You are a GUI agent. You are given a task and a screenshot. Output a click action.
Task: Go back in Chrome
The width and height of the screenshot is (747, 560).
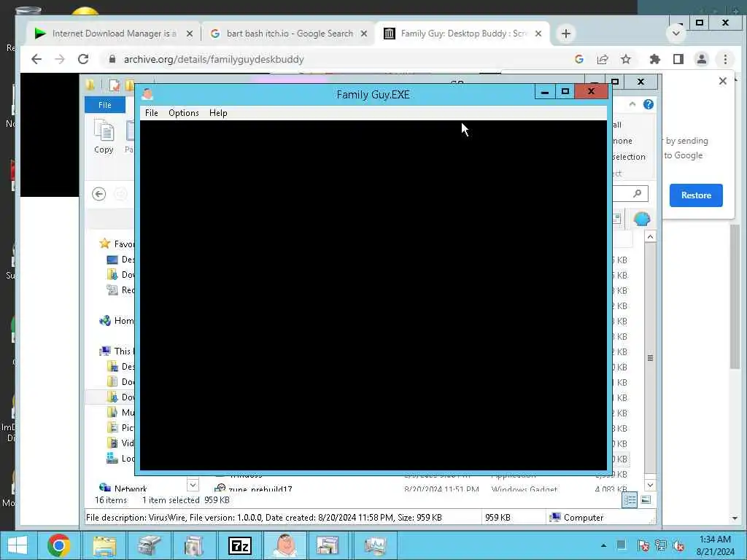click(x=36, y=59)
